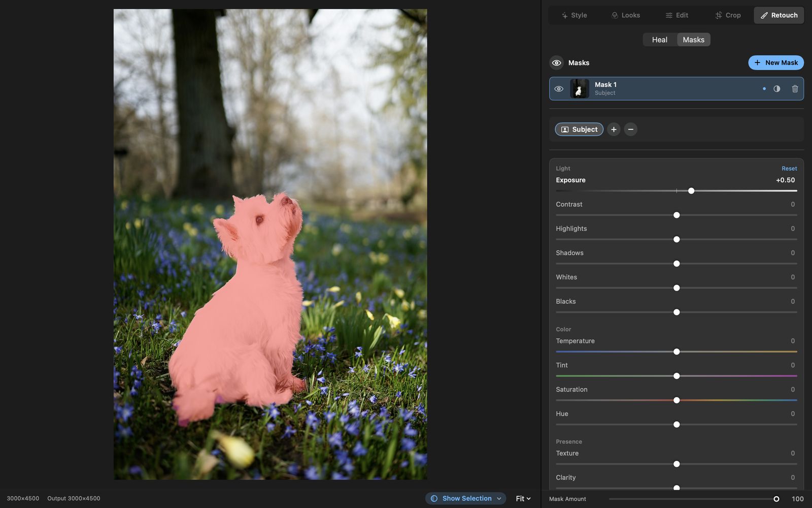
Task: Click the Tint slider handle
Action: click(x=676, y=376)
